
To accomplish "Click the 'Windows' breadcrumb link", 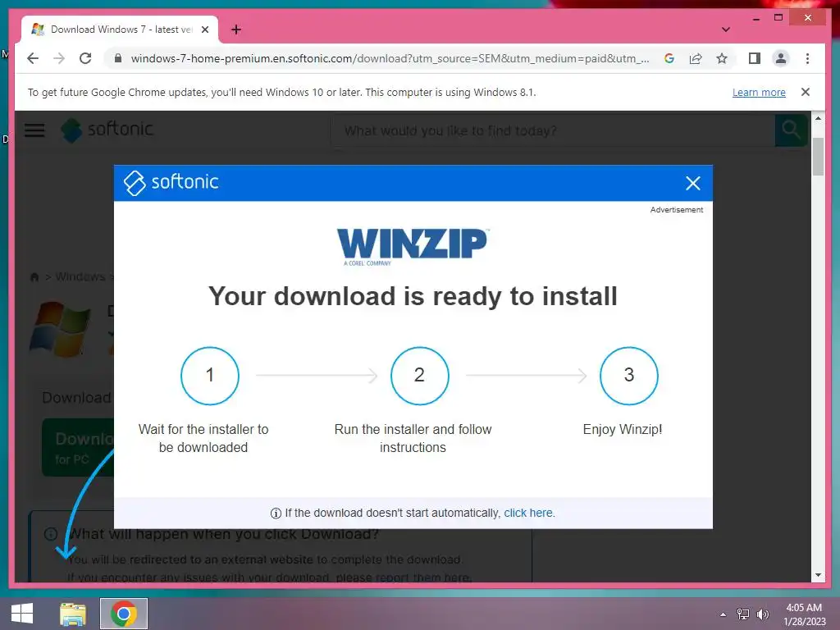I will (80, 276).
